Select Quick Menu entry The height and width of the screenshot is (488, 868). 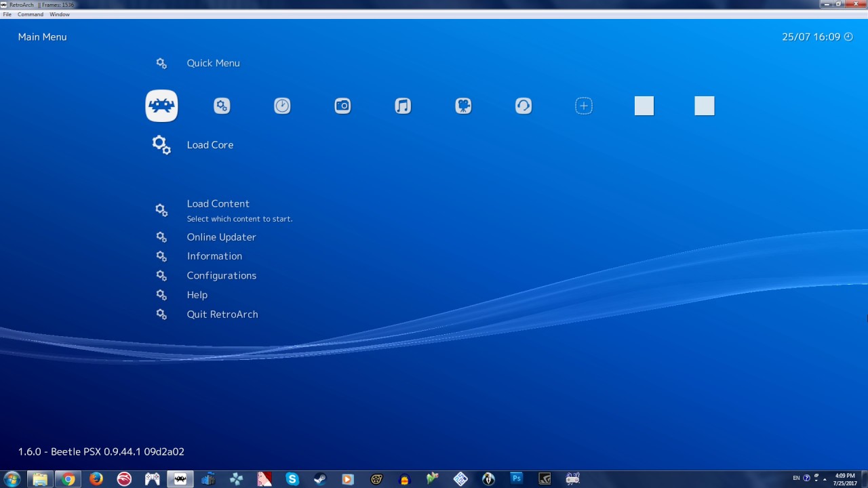click(x=214, y=63)
